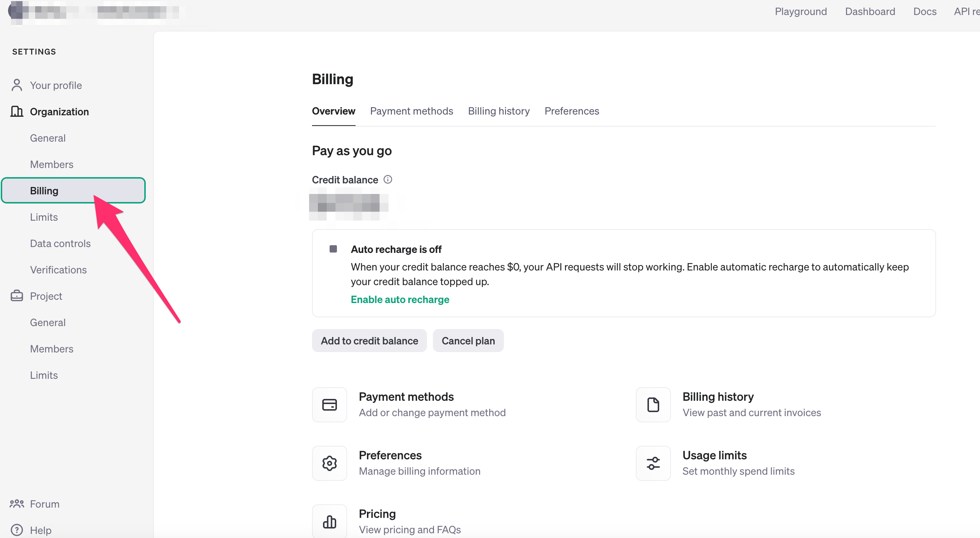Open the Billing history document icon
This screenshot has width=980, height=538.
pos(653,404)
